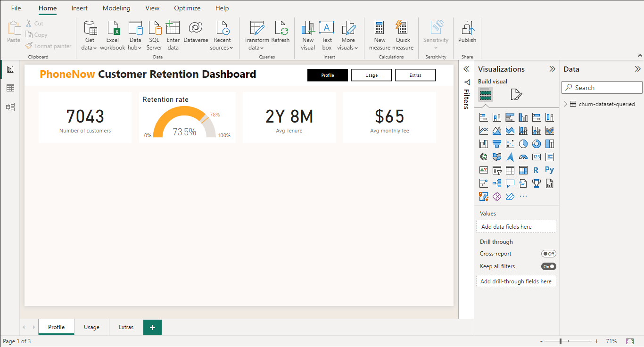Open the Optimize ribbon tab
Screen dimensions: 644x347
[187, 8]
